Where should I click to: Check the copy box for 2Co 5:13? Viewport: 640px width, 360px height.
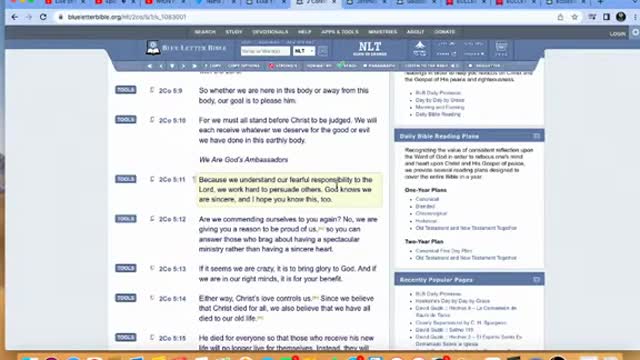[152, 268]
